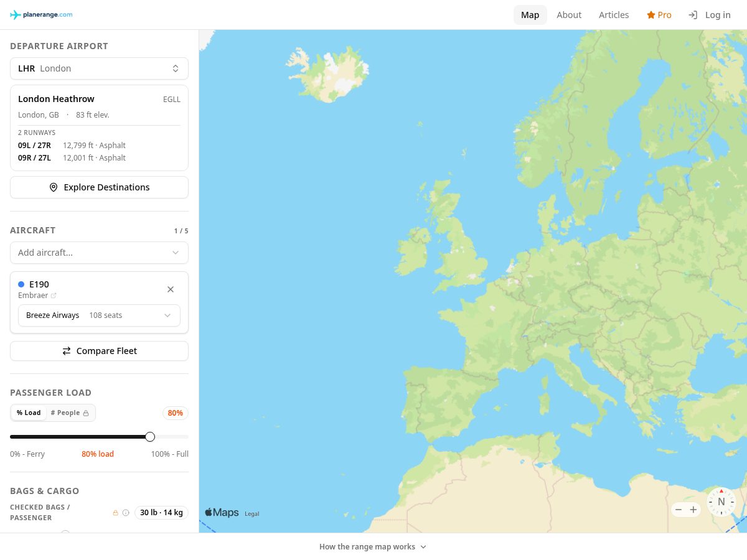Image resolution: width=747 pixels, height=560 pixels.
Task: Select the % Load mode toggle
Action: pyautogui.click(x=29, y=413)
